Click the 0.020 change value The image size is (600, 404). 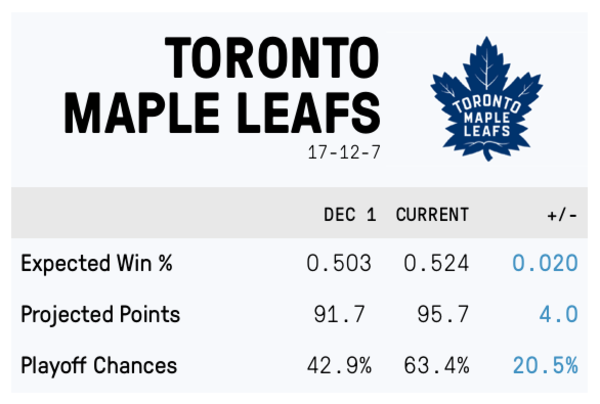point(545,264)
